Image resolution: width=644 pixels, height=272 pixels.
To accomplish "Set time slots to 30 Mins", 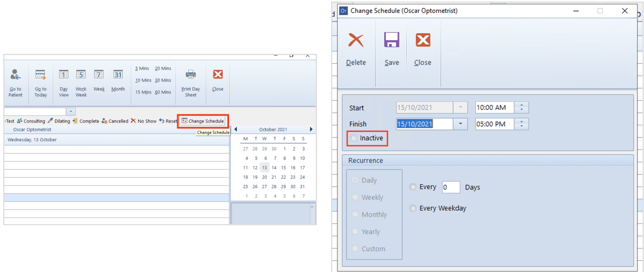I will (163, 80).
